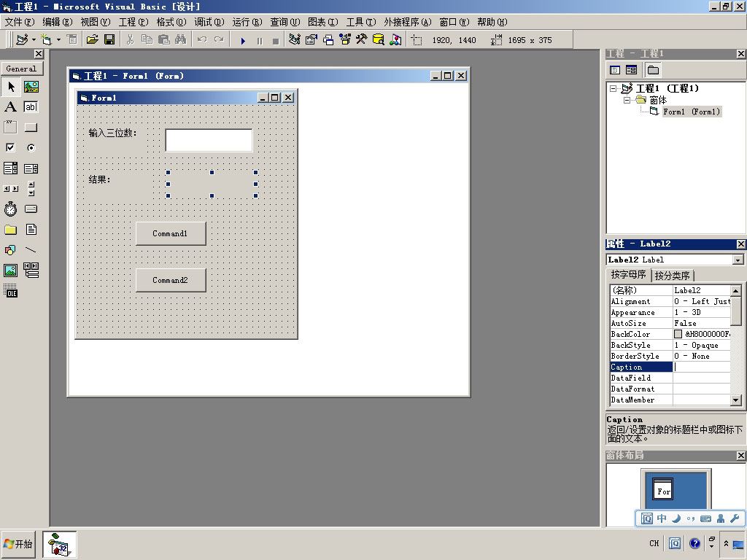The image size is (747, 560).
Task: Select the HScrollBar control tool
Action: (x=11, y=189)
